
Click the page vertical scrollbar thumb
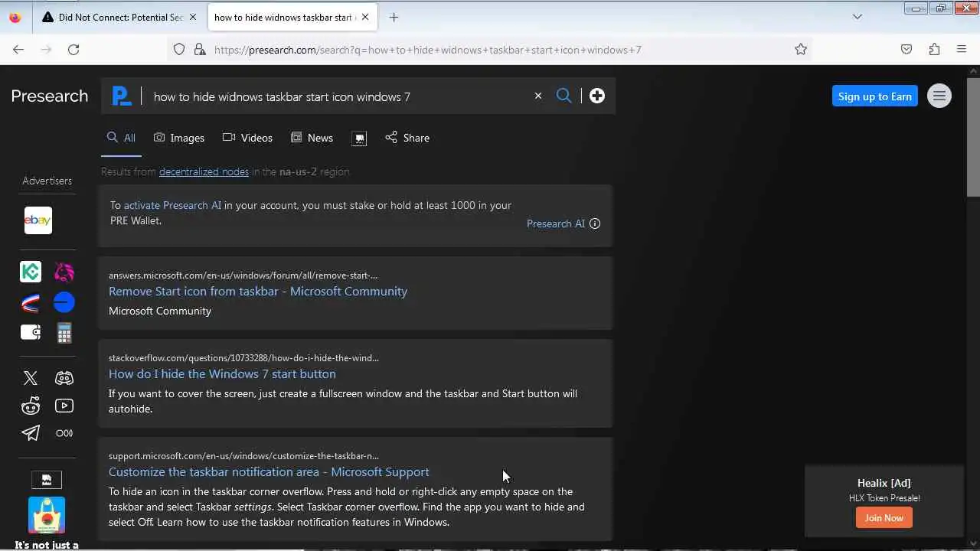[973, 136]
